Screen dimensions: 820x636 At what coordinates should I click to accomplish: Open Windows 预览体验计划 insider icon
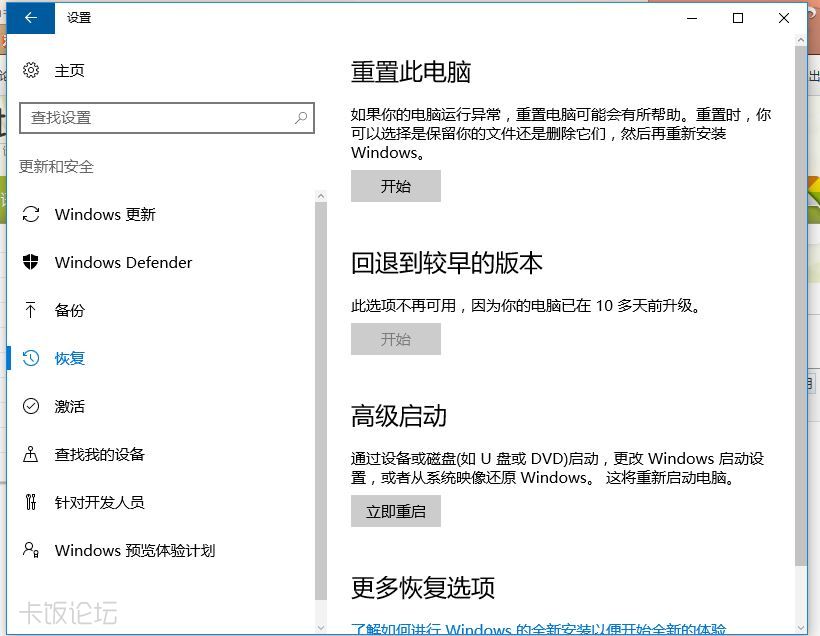pyautogui.click(x=31, y=550)
